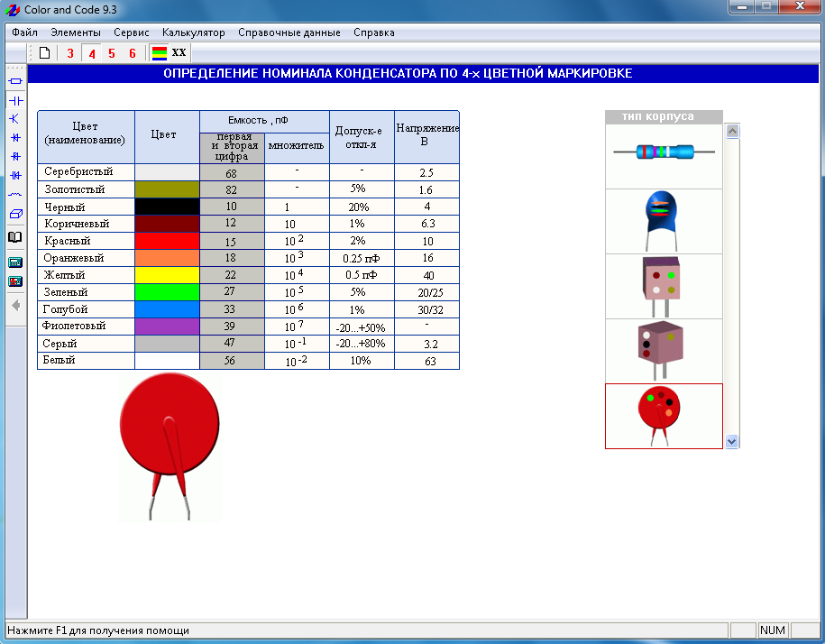Select the transistor symbol in the sidebar
The width and height of the screenshot is (825, 644).
click(x=16, y=118)
